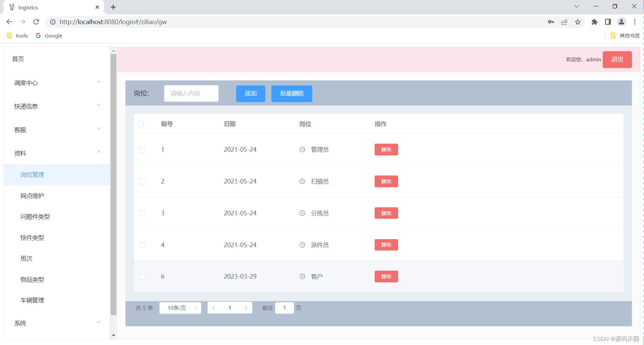Image resolution: width=644 pixels, height=345 pixels.
Task: Toggle the select-all checkbox in table header
Action: pyautogui.click(x=141, y=124)
